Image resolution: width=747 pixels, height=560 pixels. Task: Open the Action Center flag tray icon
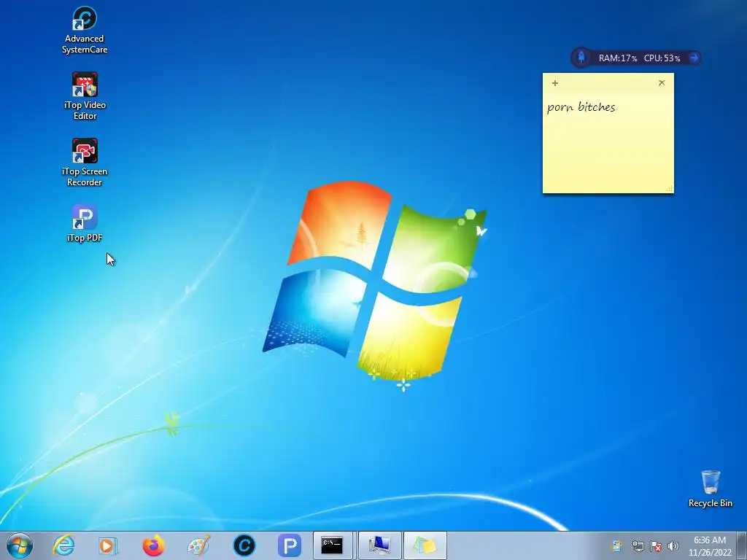point(656,546)
